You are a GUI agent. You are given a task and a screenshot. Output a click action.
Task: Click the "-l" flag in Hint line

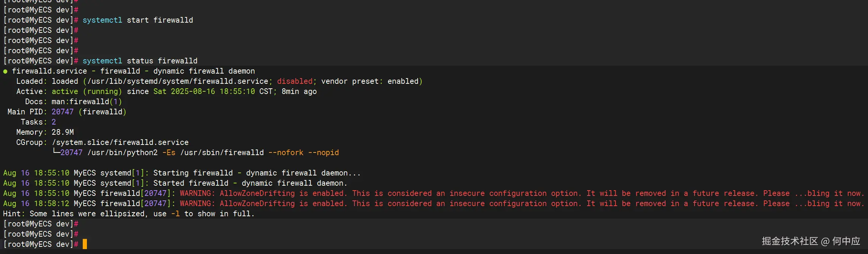(175, 214)
